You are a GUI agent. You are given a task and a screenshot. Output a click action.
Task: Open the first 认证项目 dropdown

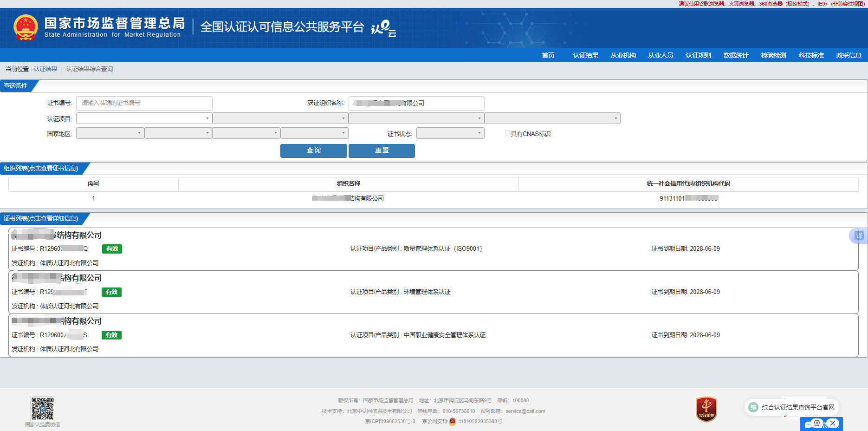[x=144, y=118]
